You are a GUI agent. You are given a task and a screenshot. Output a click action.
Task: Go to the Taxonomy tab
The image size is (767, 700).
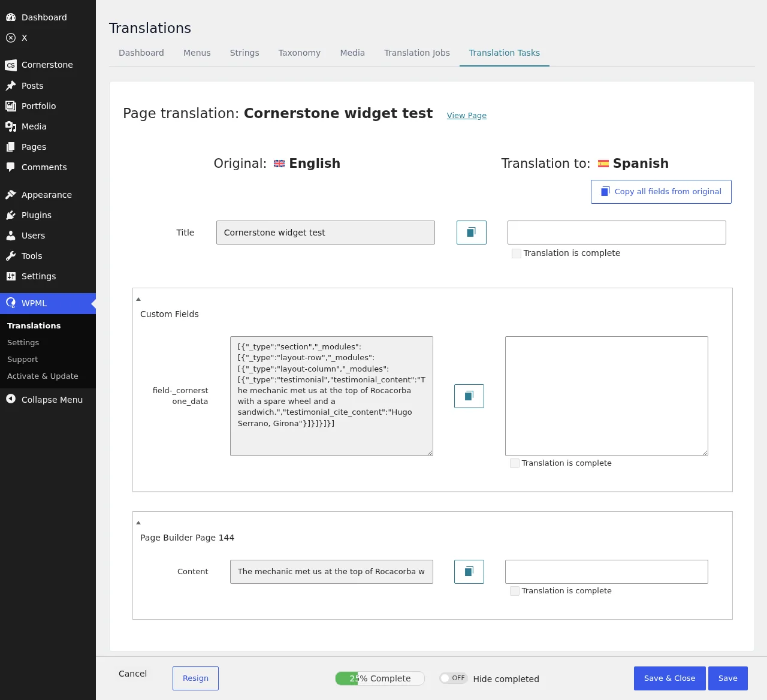click(x=300, y=53)
